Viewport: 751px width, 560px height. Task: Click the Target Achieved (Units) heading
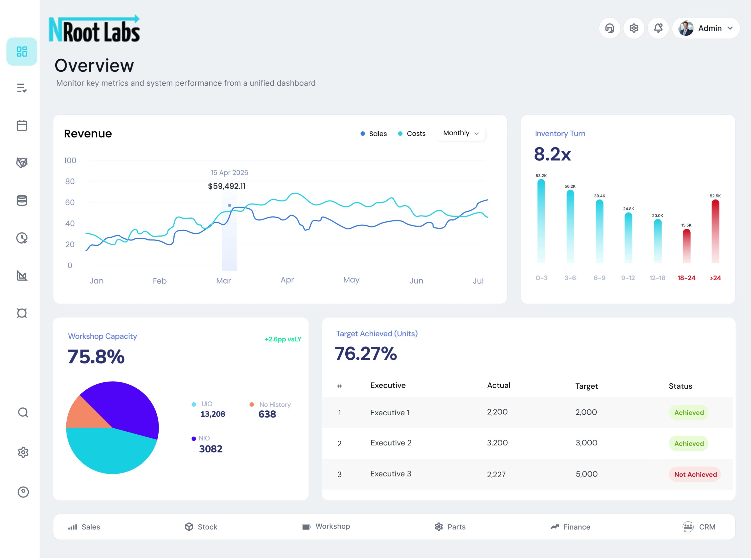[377, 334]
